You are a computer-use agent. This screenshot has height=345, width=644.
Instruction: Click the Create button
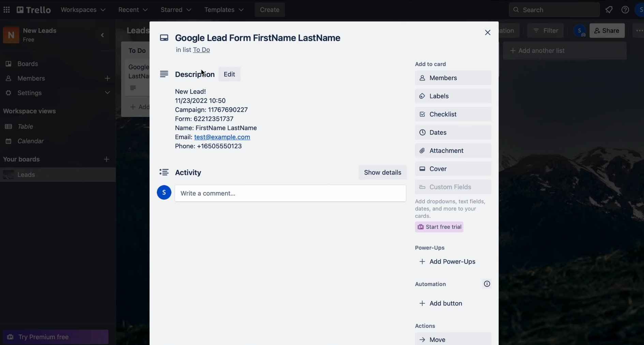[x=270, y=10]
